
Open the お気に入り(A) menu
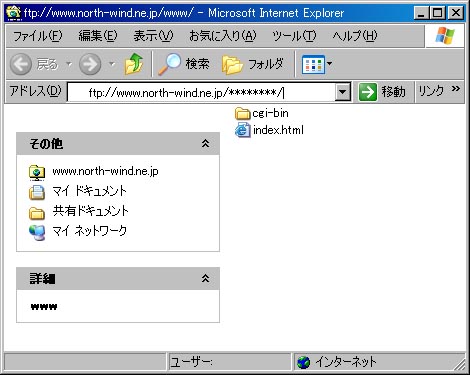coord(223,35)
